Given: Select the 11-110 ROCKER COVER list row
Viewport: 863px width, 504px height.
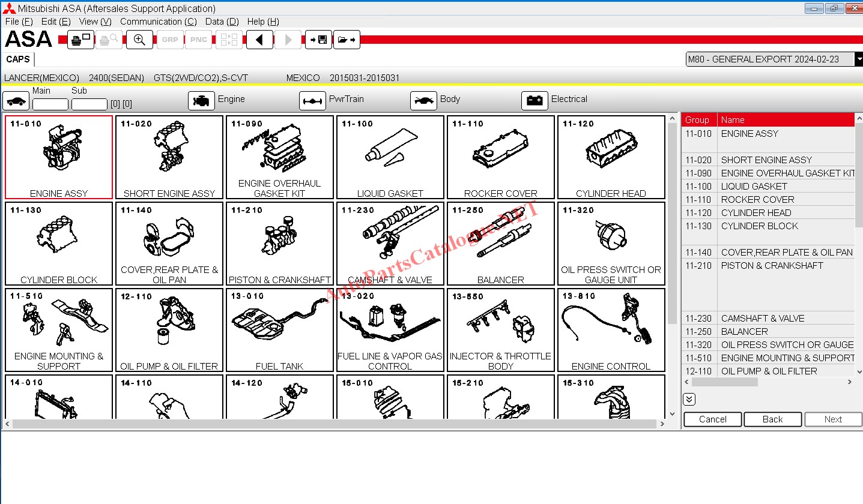Looking at the screenshot, I should click(768, 199).
